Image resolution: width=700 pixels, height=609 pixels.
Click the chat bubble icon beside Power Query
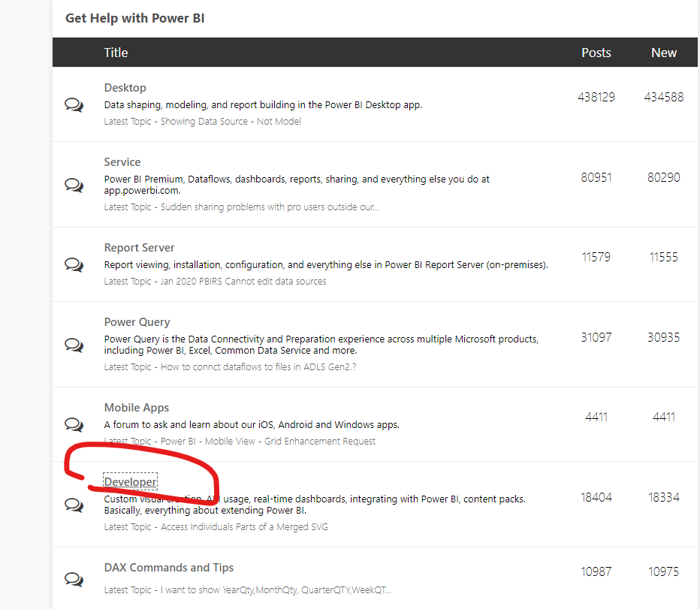tap(74, 345)
